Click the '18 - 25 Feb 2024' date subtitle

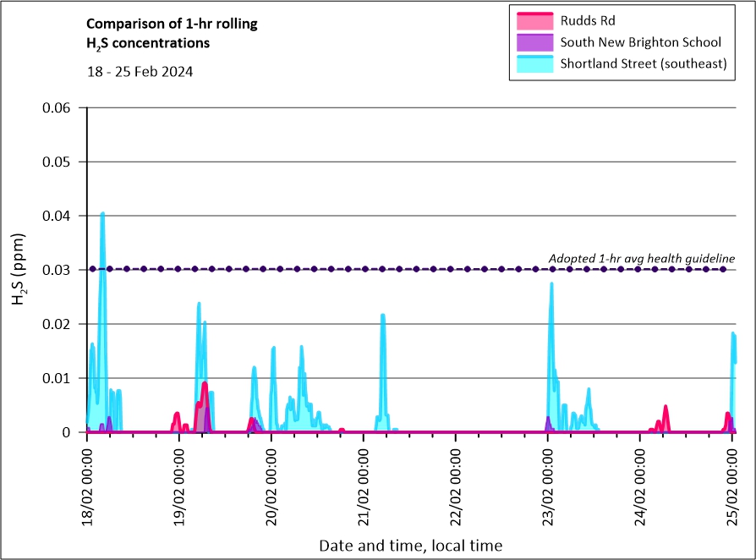(x=140, y=72)
